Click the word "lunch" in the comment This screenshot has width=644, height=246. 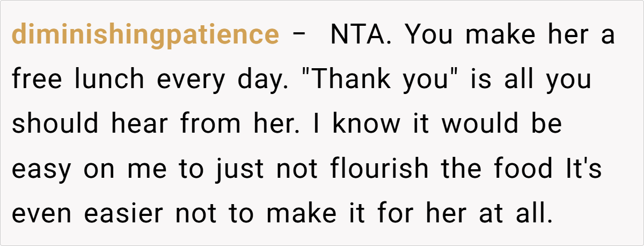109,79
